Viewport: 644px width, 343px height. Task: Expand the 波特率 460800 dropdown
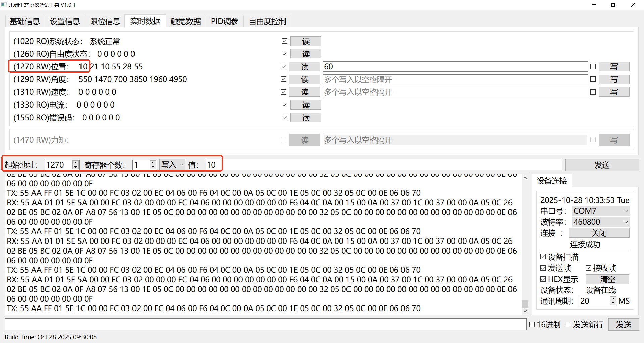click(600, 222)
